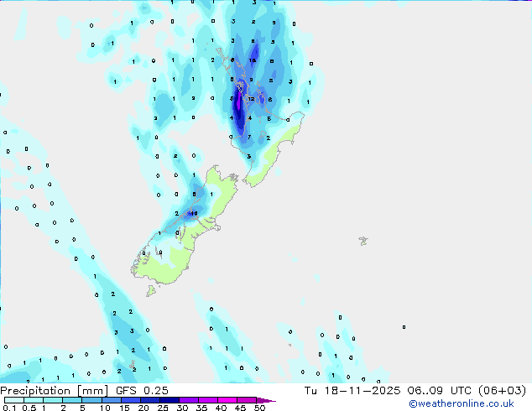Click the 35–40 mm legend color box
Image resolution: width=532 pixels, height=411 pixels.
[207, 400]
